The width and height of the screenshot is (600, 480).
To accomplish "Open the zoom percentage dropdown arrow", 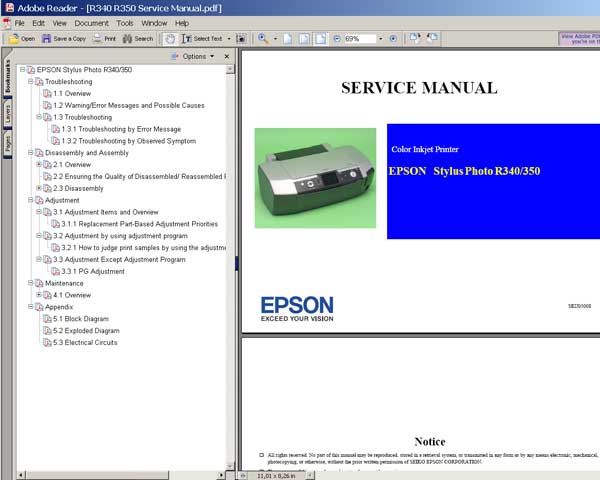I will (x=380, y=39).
